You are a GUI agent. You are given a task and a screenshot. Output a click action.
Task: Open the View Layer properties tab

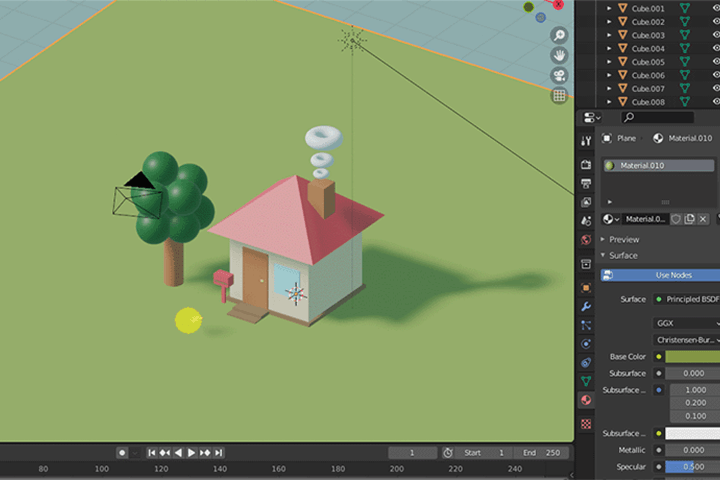(586, 202)
